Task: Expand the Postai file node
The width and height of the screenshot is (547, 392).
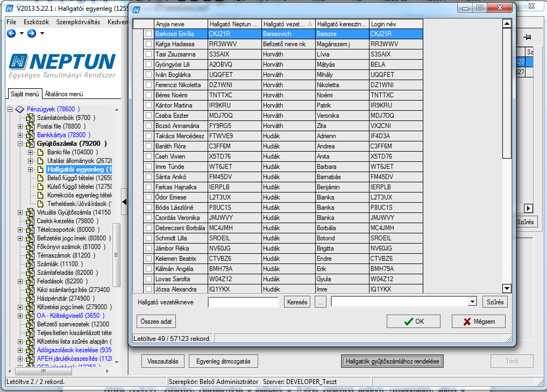Action: coord(20,126)
